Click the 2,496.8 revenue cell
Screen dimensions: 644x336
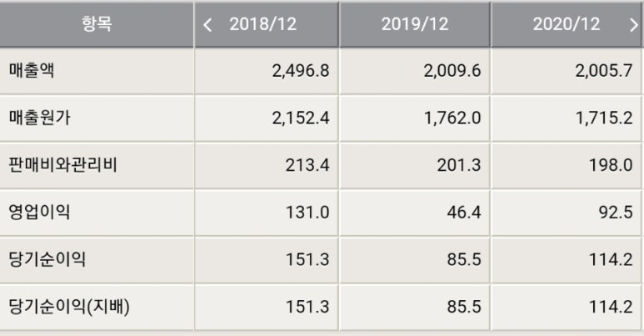(267, 71)
